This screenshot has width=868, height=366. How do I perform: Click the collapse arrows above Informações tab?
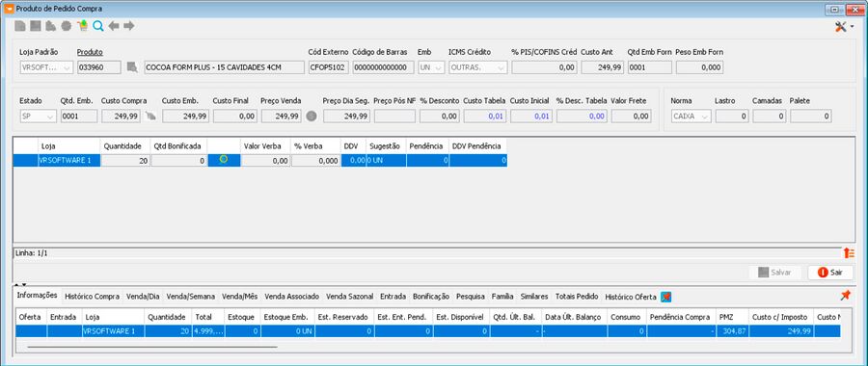click(x=20, y=284)
